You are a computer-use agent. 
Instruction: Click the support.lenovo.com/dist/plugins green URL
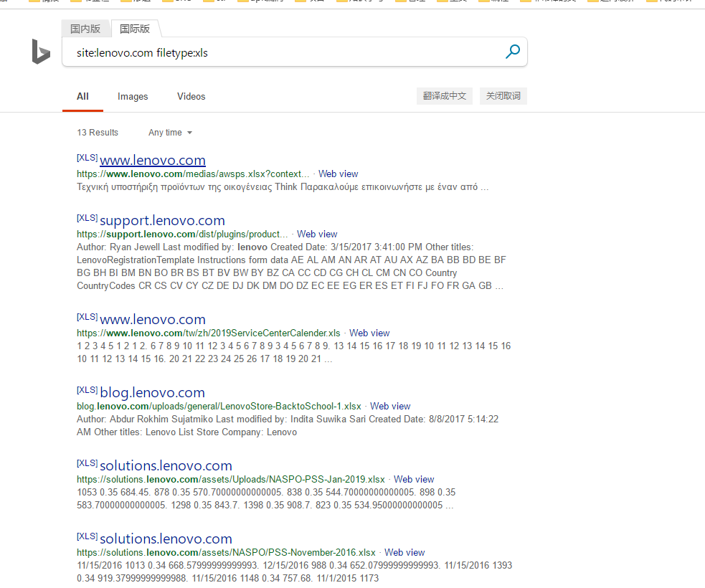(x=182, y=234)
